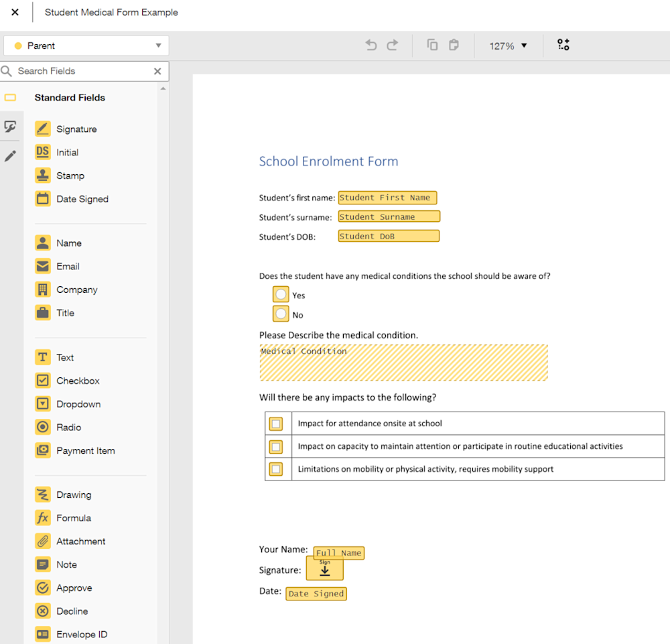Select the Stamp field tool
This screenshot has height=644, width=670.
69,176
